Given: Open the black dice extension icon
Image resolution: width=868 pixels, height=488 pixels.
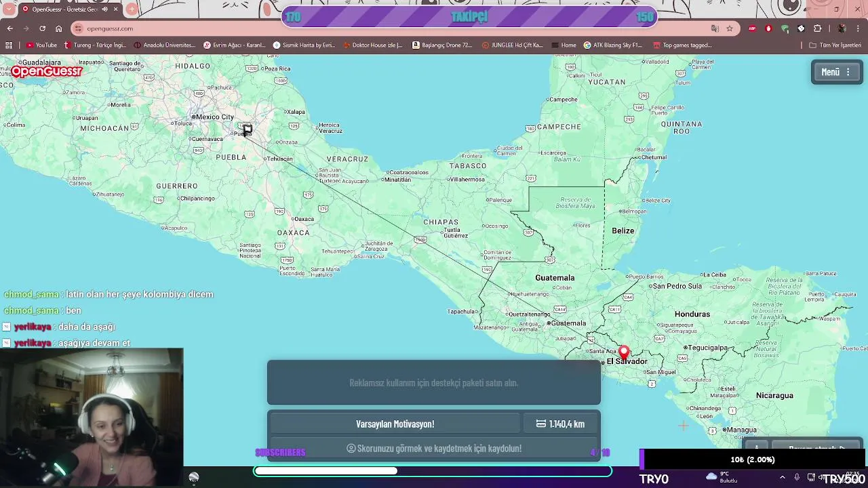Looking at the screenshot, I should click(801, 28).
